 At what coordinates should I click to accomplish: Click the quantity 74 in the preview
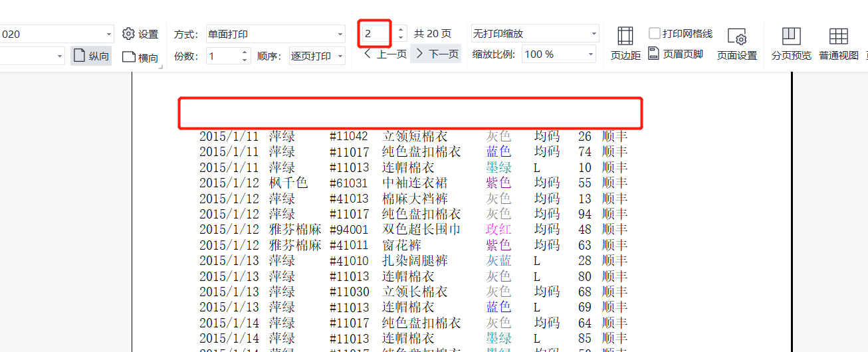pos(585,152)
